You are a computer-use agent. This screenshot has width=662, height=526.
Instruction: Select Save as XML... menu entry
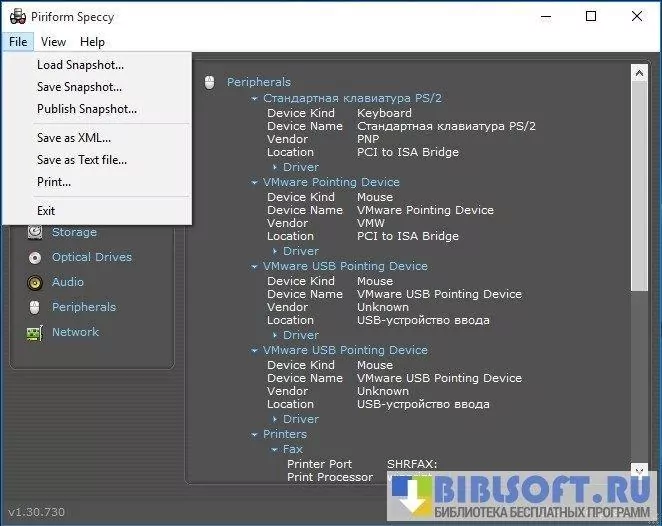point(74,138)
